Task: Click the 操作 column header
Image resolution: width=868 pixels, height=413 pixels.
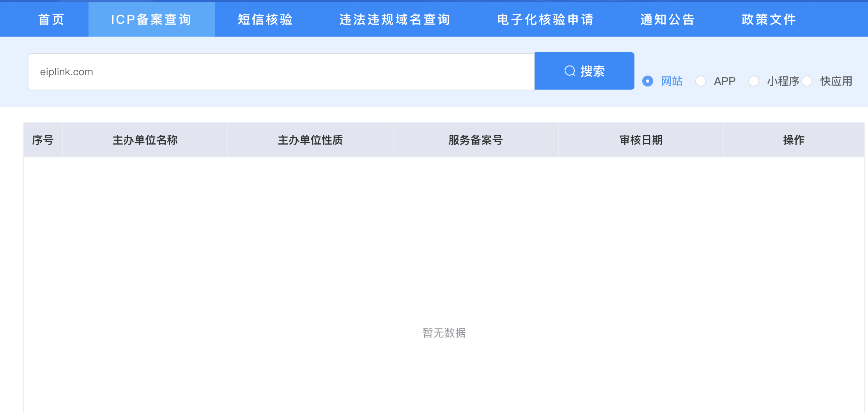Action: (x=794, y=140)
